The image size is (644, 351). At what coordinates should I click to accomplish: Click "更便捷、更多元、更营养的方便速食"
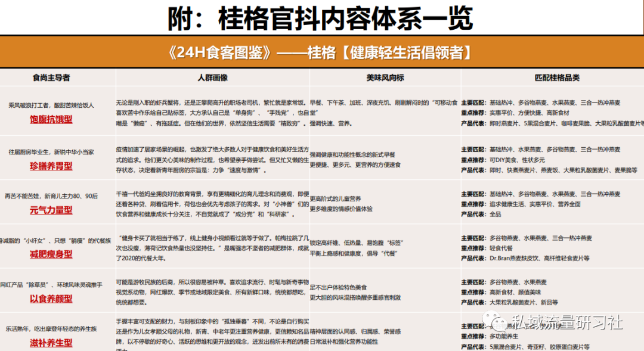point(355,165)
